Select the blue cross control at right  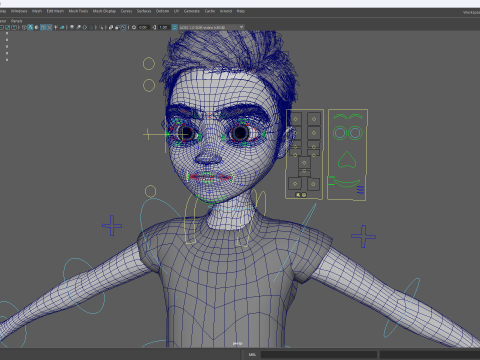tap(363, 236)
